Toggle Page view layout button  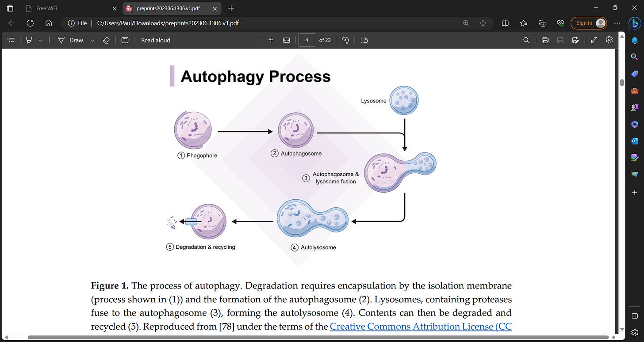coord(364,40)
